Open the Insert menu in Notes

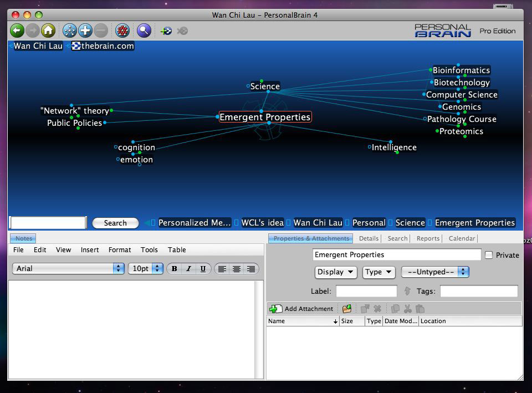pyautogui.click(x=90, y=250)
